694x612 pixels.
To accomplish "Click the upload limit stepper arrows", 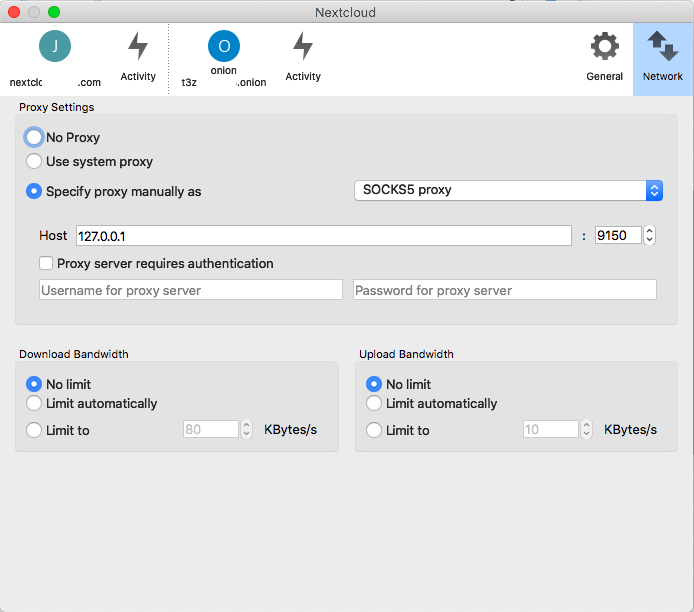I will tap(586, 429).
